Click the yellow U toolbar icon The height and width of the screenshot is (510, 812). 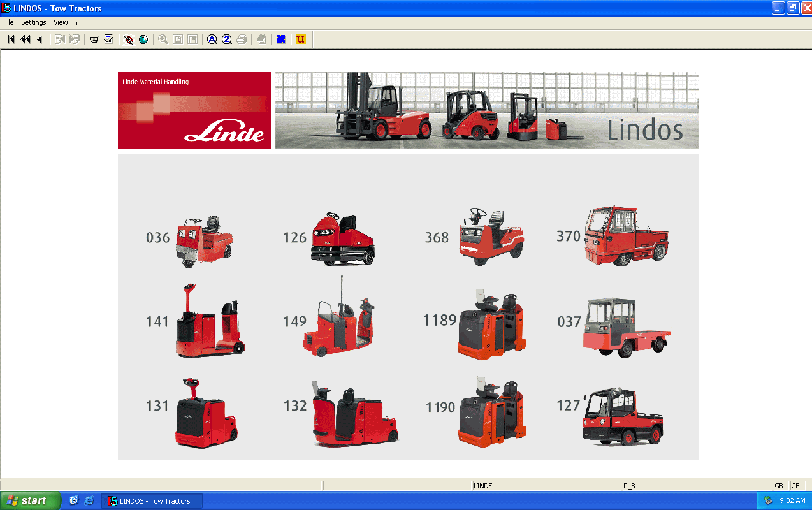(300, 39)
